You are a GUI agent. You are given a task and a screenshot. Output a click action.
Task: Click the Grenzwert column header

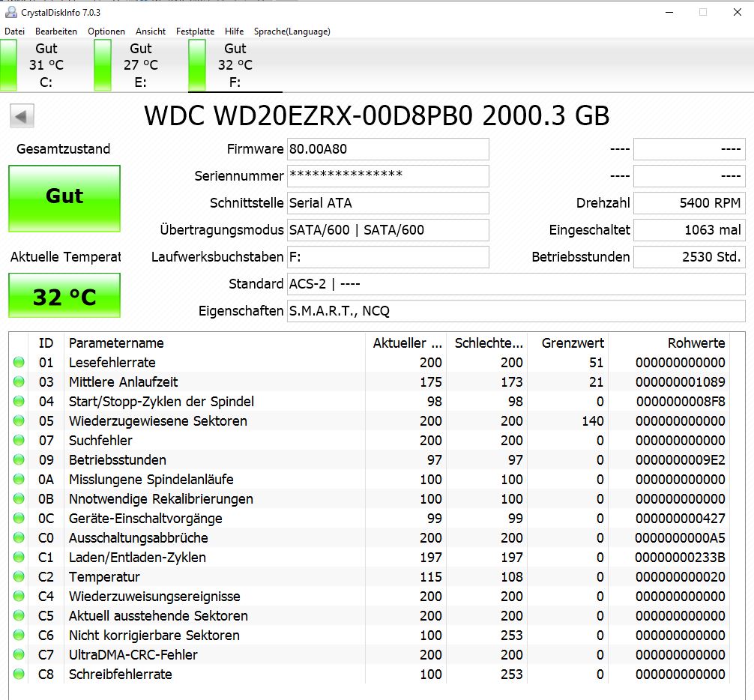coord(568,343)
